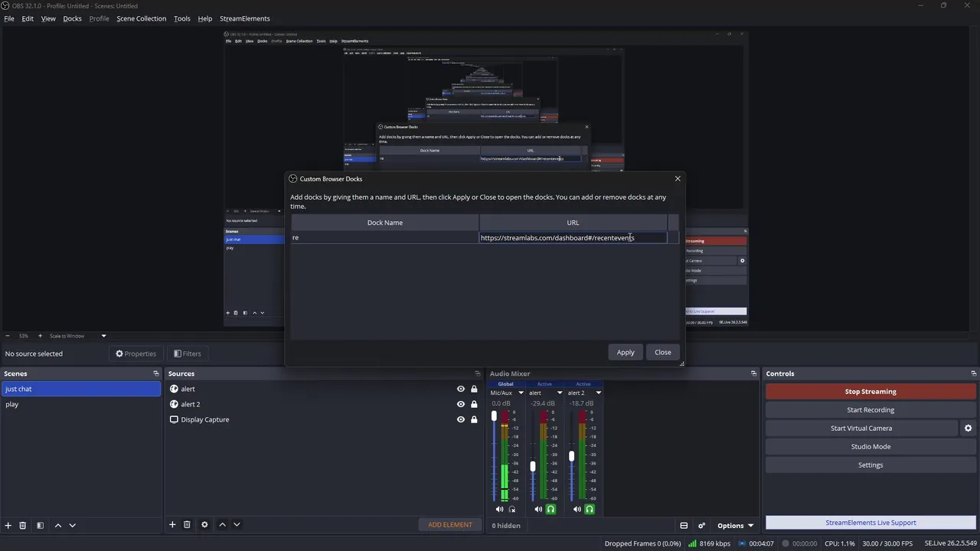Zoom in the preview with the plus icon
Viewport: 980px width, 551px height.
(x=40, y=336)
